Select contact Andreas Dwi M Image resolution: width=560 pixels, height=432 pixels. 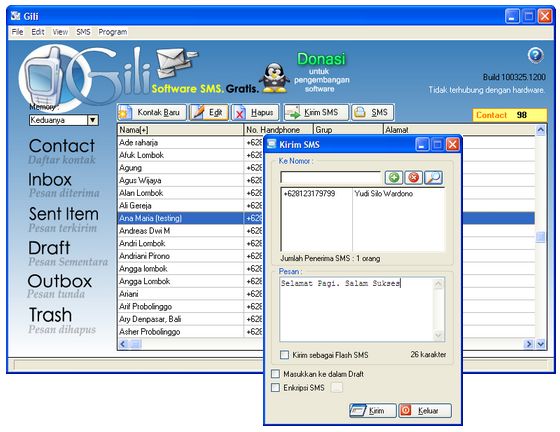180,231
